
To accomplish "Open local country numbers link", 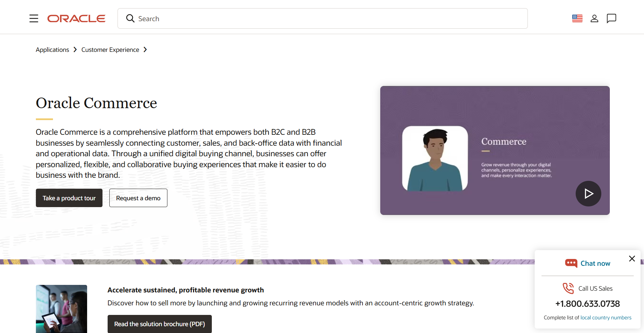I will pyautogui.click(x=606, y=318).
